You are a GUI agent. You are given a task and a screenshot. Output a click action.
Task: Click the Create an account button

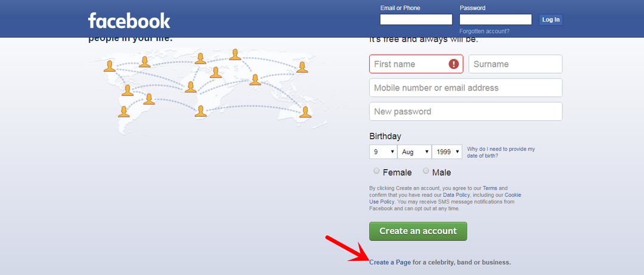(x=418, y=231)
